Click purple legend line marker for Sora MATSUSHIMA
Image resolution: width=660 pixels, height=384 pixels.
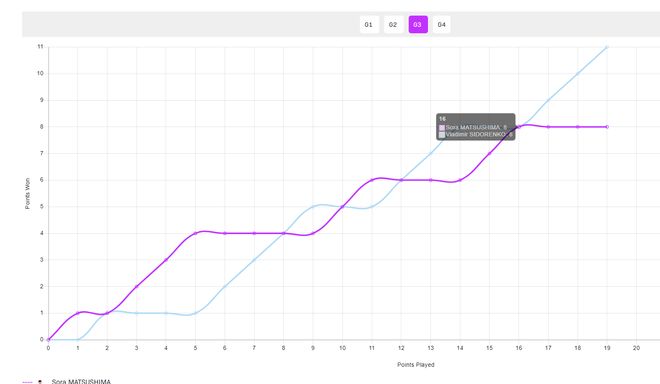tap(27, 382)
